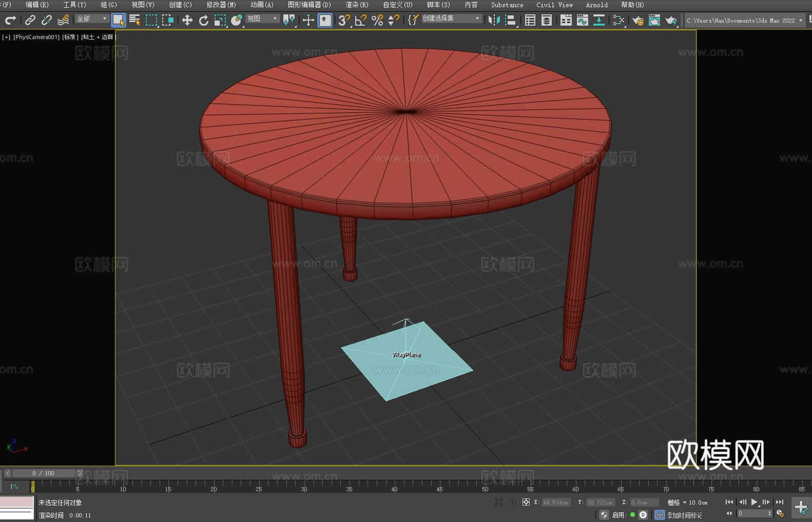Open the 工具(T) menu
Viewport: 812px width, 522px height.
coord(75,5)
